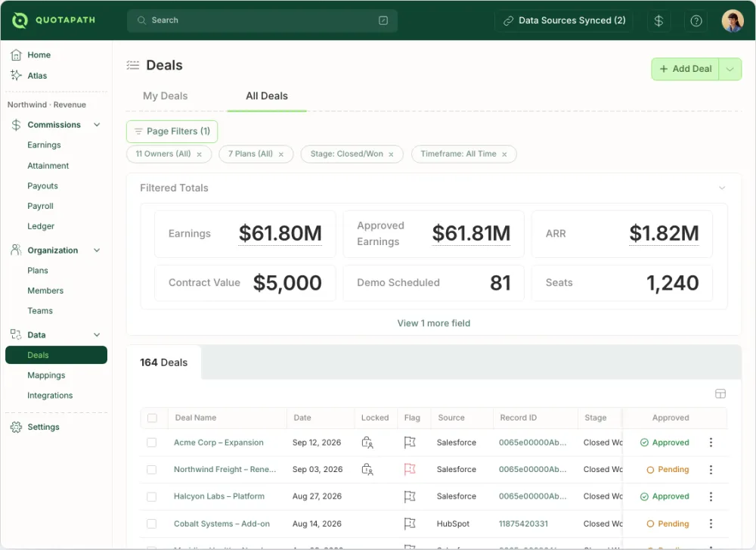This screenshot has height=550, width=756.
Task: Click the Deals list icon beside title
Action: [132, 65]
